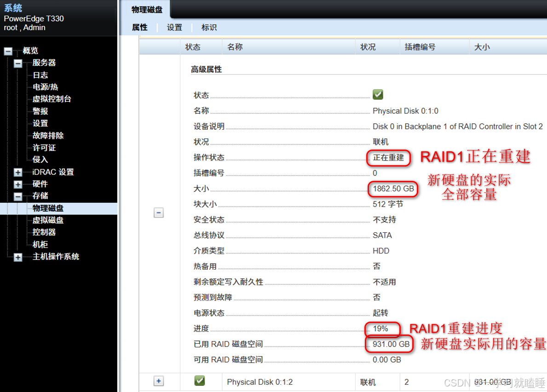Open the 物理磁盘 main tab
Screen dimensions: 547x392
tap(146, 10)
